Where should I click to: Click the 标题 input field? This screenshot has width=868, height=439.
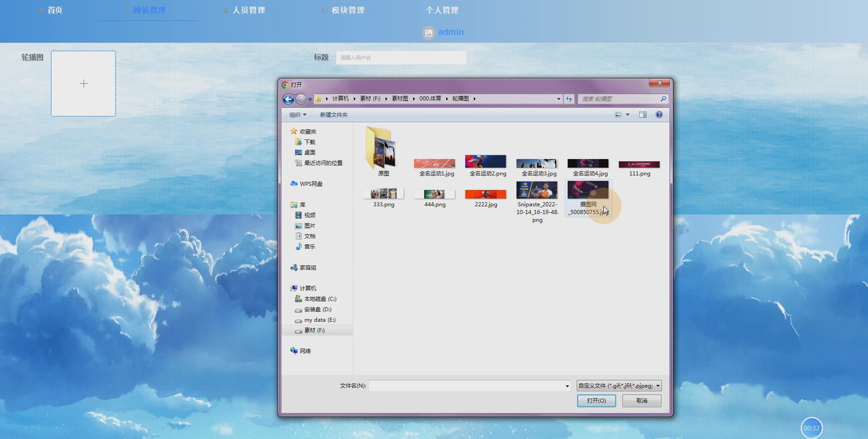tap(400, 58)
